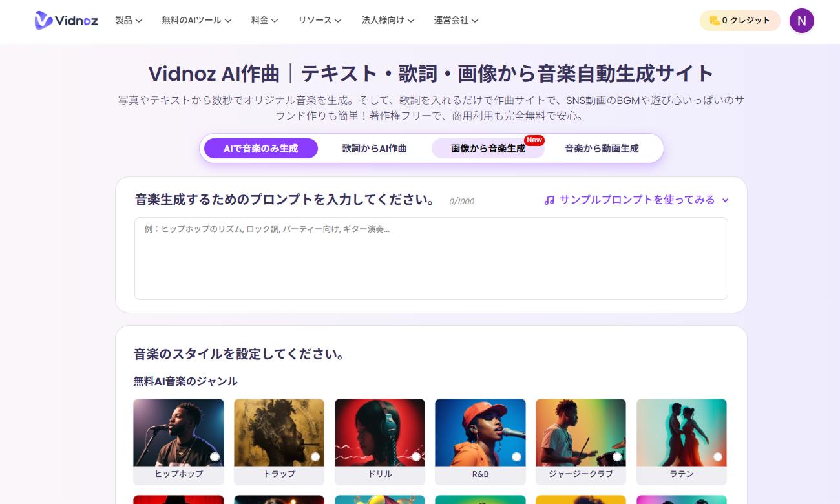
Task: Choose the ラテン genre thumbnail image
Action: pos(681,432)
